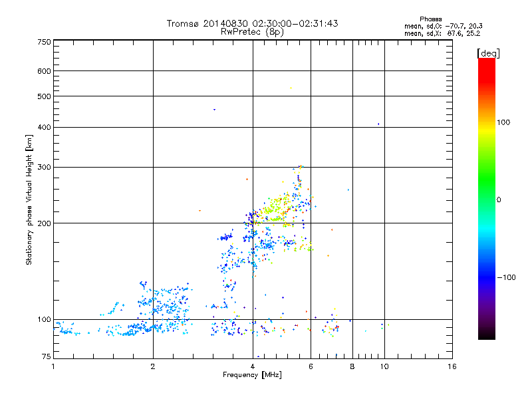The width and height of the screenshot is (532, 399).
Task: Click the x-axis label '8'
Action: pos(352,366)
